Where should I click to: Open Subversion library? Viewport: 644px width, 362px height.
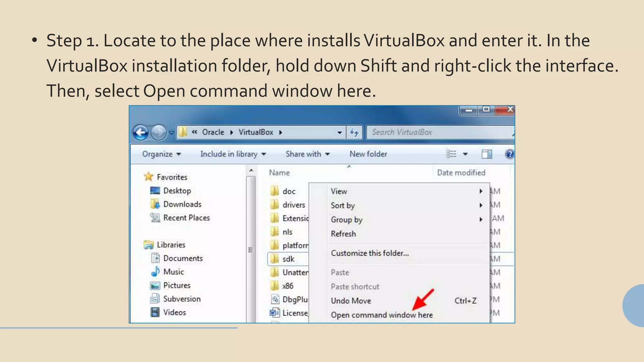coord(182,299)
